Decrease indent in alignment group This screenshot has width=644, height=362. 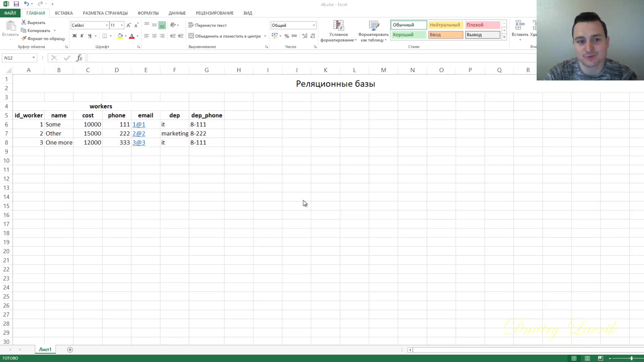pyautogui.click(x=173, y=36)
